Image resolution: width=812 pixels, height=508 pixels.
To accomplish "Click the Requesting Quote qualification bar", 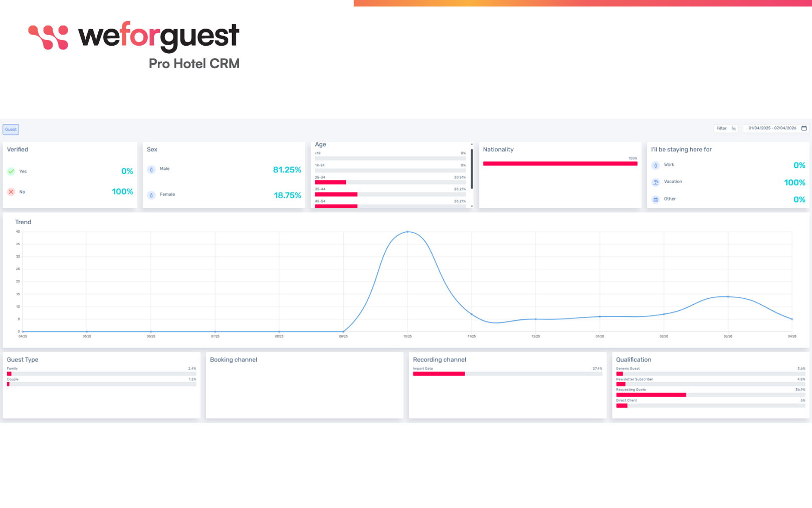I will tap(711, 395).
